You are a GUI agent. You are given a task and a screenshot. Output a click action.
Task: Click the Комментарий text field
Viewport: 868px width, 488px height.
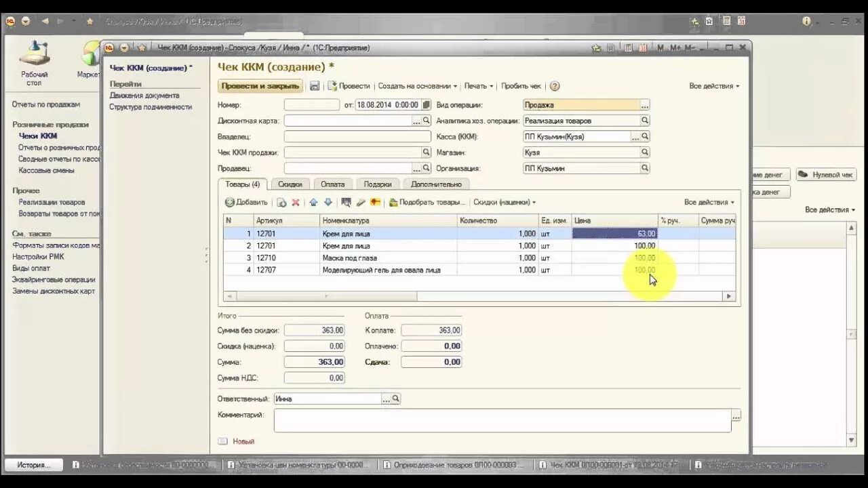tap(502, 420)
